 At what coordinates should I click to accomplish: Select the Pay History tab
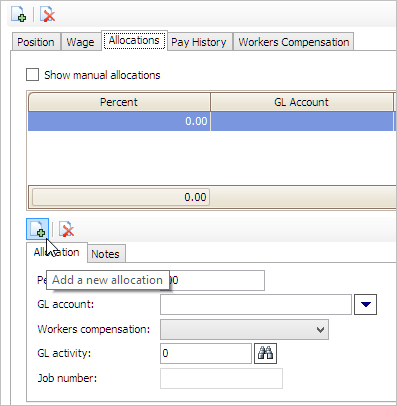[199, 42]
